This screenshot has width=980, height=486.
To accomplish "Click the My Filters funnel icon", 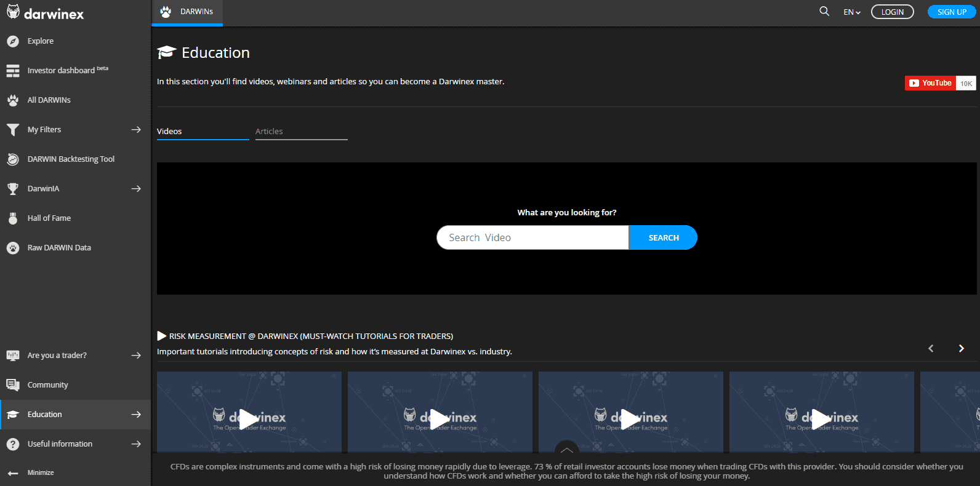I will point(13,130).
